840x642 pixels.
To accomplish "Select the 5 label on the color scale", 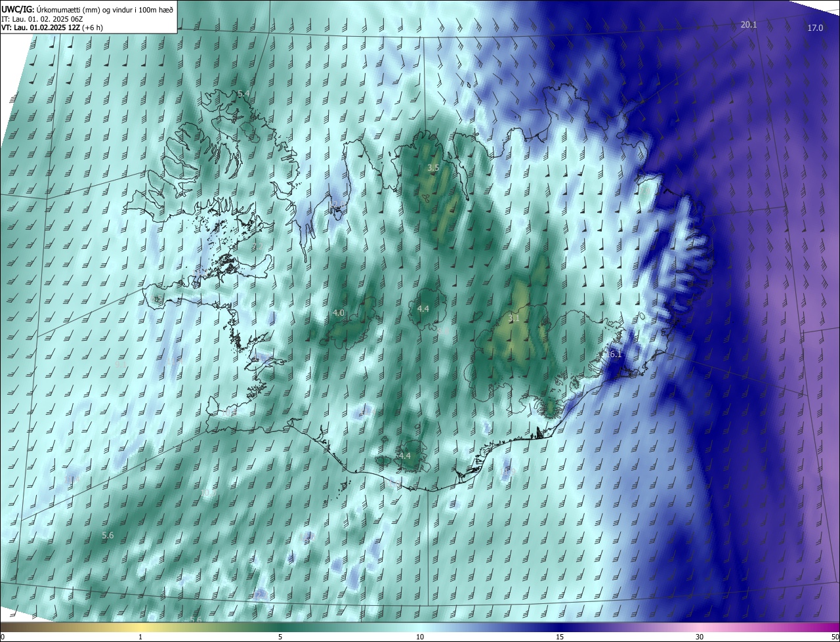I will 280,637.
